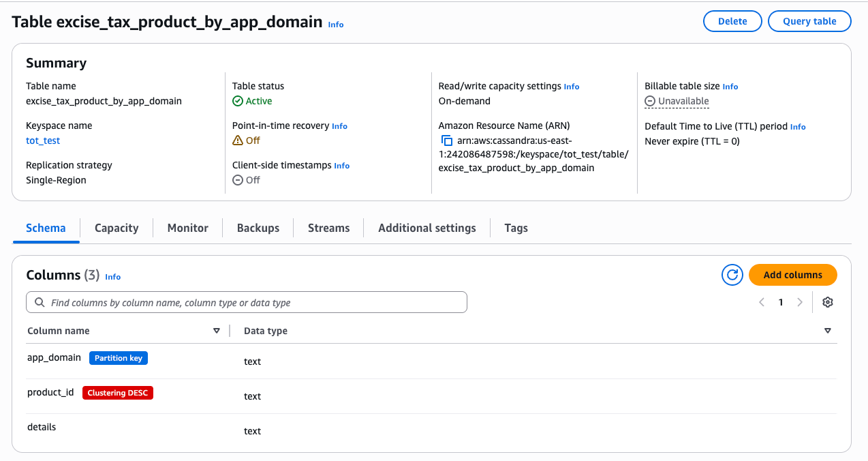Go to the Streams tab
Viewport: 868px width, 461px height.
point(328,228)
